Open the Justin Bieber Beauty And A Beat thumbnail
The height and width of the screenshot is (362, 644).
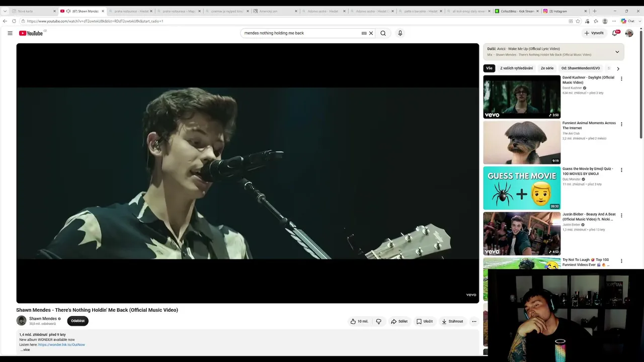tap(522, 233)
